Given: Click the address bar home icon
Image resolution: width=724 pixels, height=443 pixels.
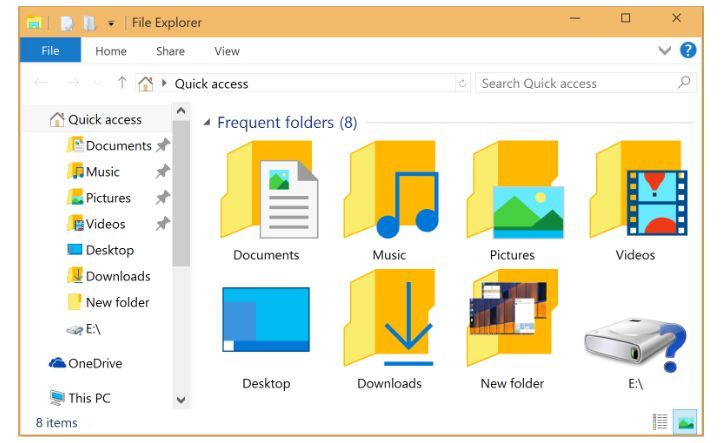Looking at the screenshot, I should (x=145, y=84).
